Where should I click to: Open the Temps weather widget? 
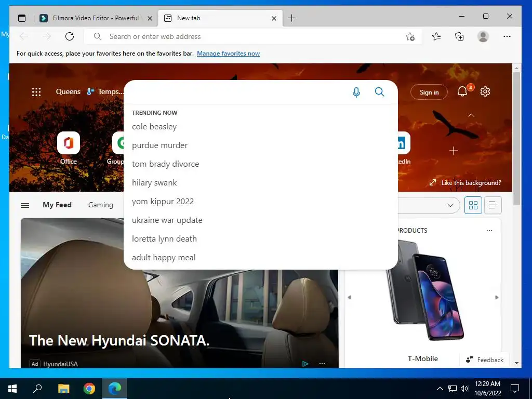(105, 91)
